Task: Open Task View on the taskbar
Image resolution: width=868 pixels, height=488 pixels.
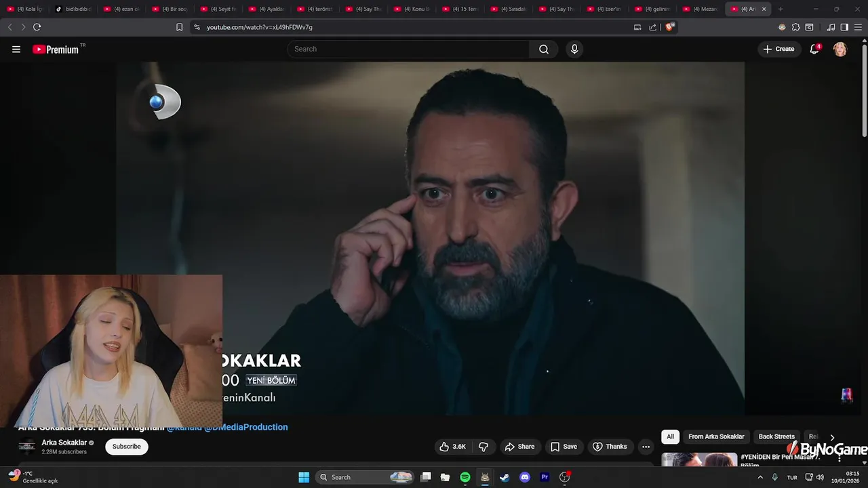Action: 425,477
